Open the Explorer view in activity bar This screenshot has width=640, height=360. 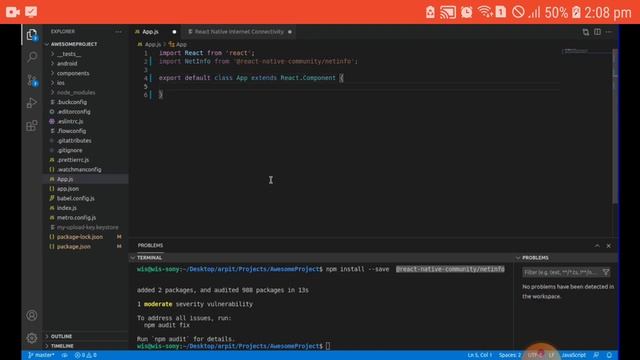tap(32, 35)
